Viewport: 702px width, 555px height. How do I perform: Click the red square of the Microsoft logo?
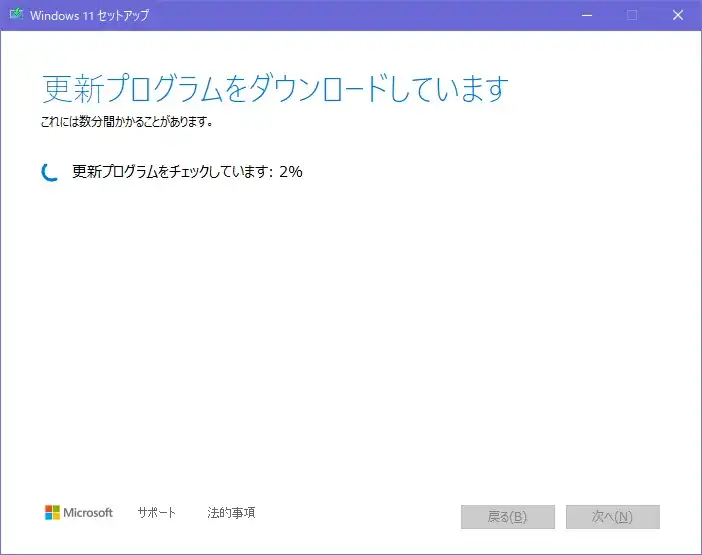(x=49, y=509)
